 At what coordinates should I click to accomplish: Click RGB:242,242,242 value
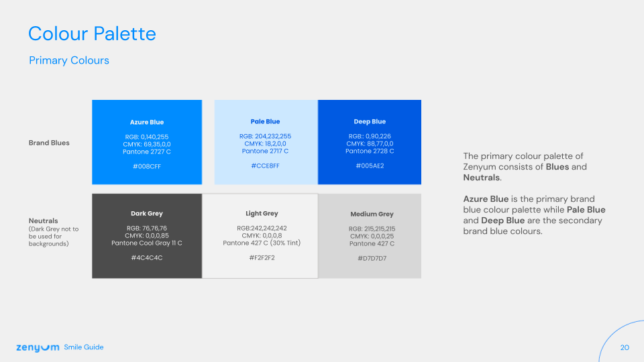[x=262, y=228]
